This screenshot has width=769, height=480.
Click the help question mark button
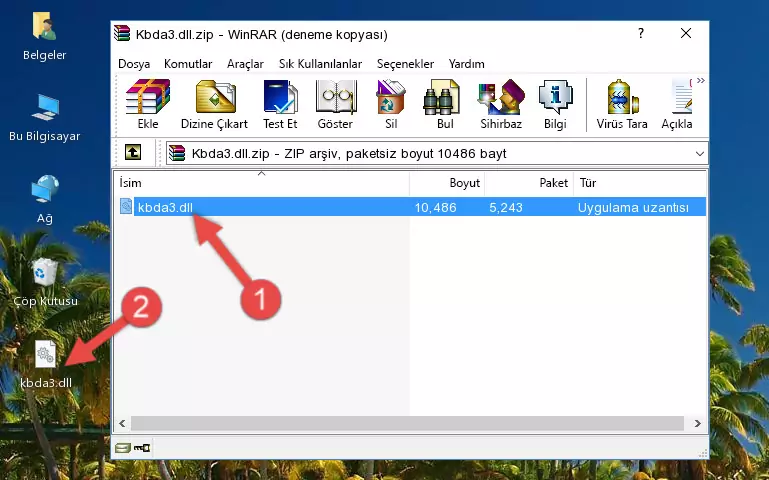coord(641,33)
